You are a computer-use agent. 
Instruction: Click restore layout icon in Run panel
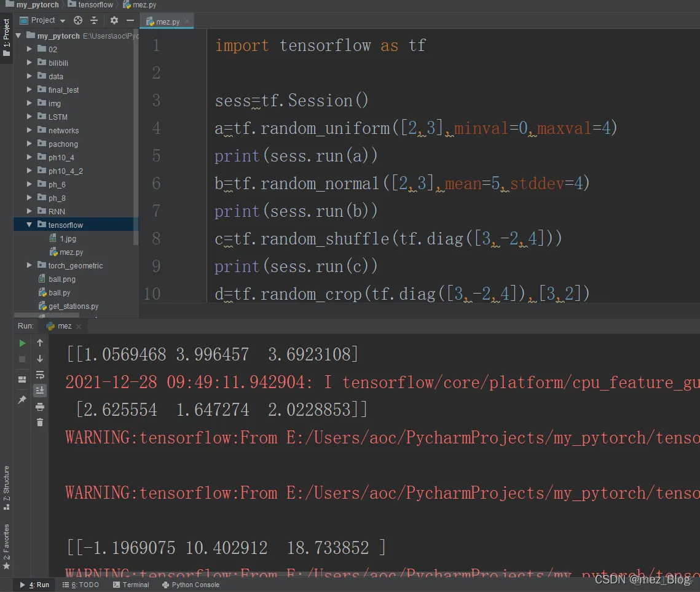[x=22, y=380]
